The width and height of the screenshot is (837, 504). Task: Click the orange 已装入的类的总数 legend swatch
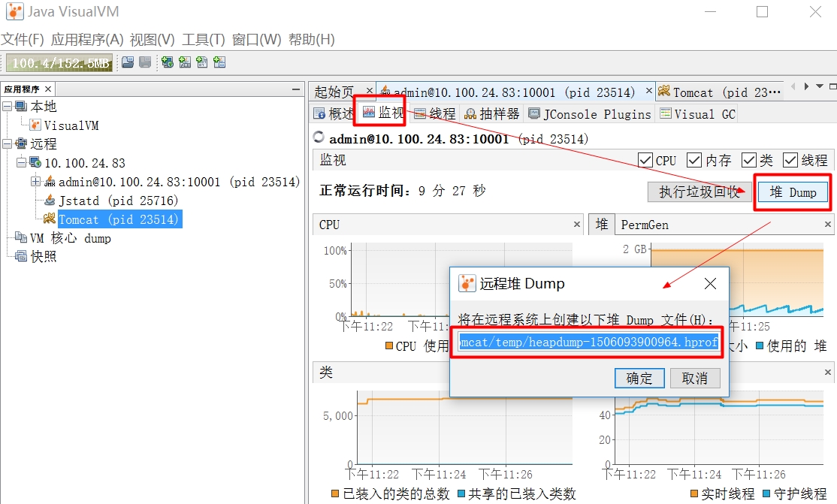335,493
